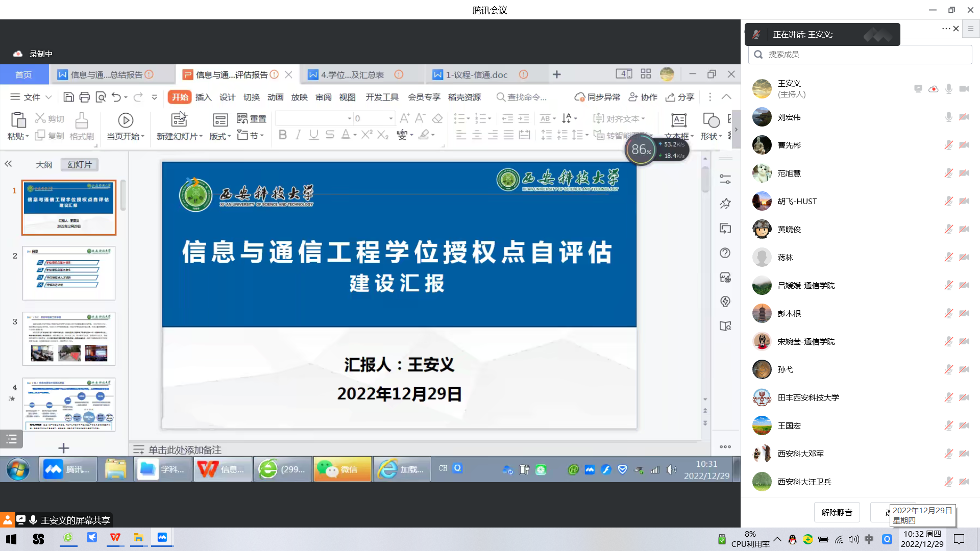
Task: Click the 分享 share button
Action: pos(680,97)
